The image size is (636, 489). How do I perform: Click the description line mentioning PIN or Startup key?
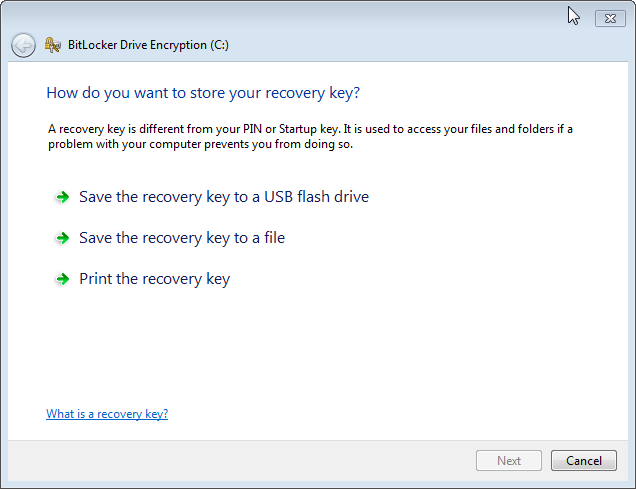[310, 129]
